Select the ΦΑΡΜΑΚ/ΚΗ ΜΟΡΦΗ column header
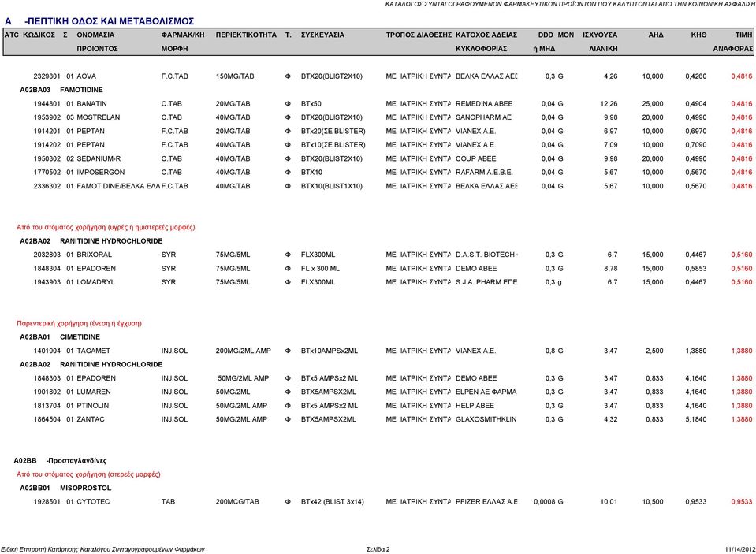Viewport: 756px width, 554px height. (x=183, y=42)
